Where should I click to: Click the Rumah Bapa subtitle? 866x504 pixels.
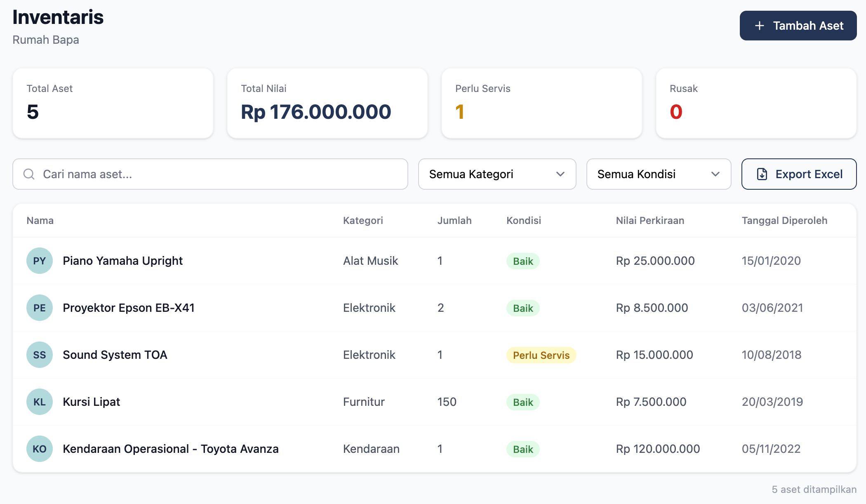(x=46, y=40)
